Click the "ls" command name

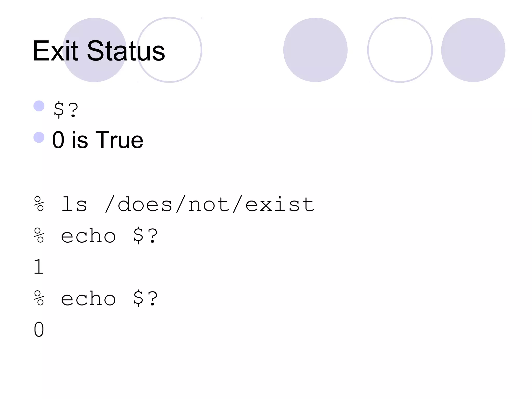tap(74, 204)
